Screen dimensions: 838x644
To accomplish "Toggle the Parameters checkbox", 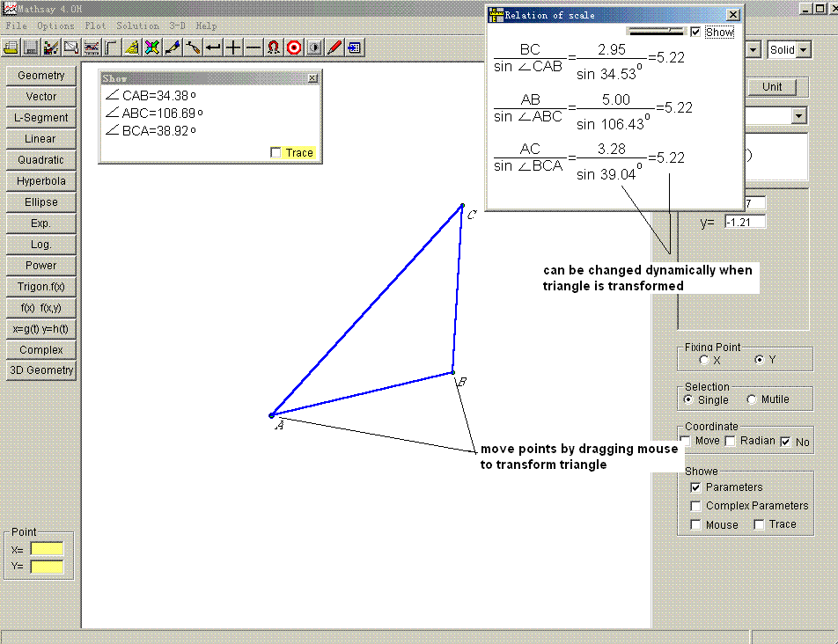I will click(x=695, y=487).
